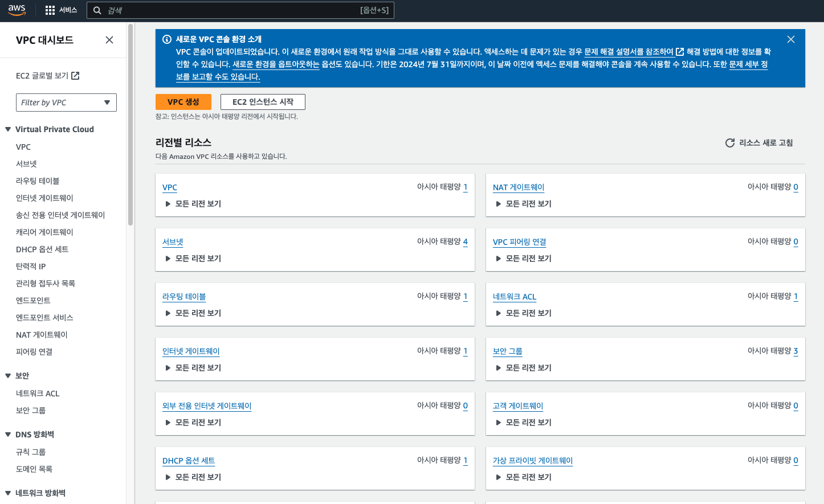Open 관리형 접두사 목록 in the sidebar

(x=46, y=284)
